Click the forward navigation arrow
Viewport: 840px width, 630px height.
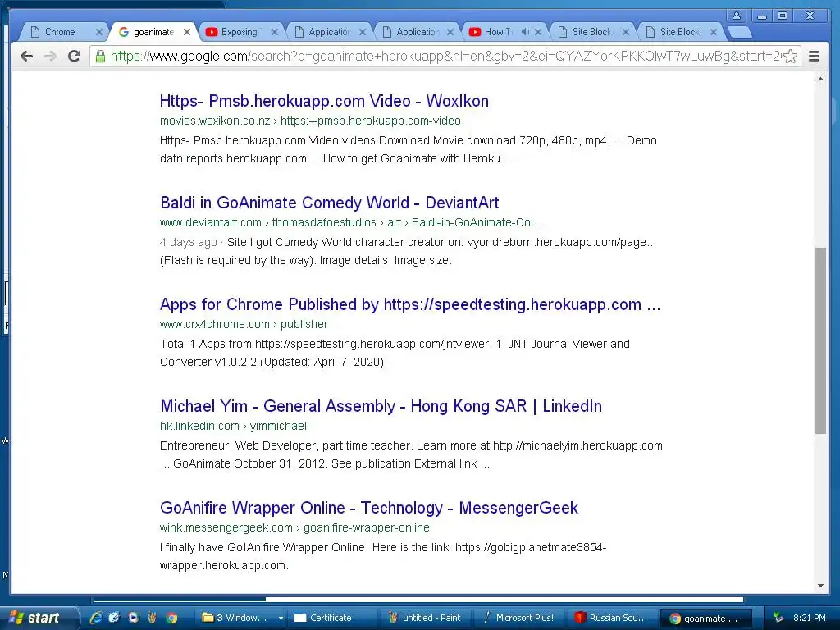50,56
